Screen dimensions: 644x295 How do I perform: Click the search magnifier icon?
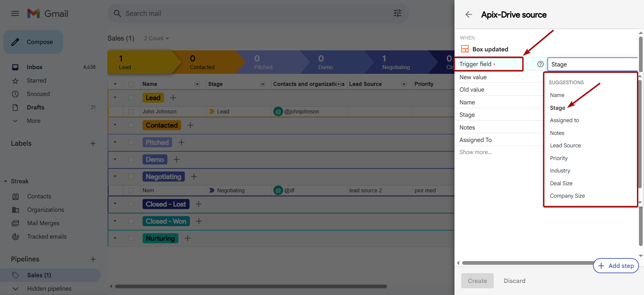click(x=117, y=13)
